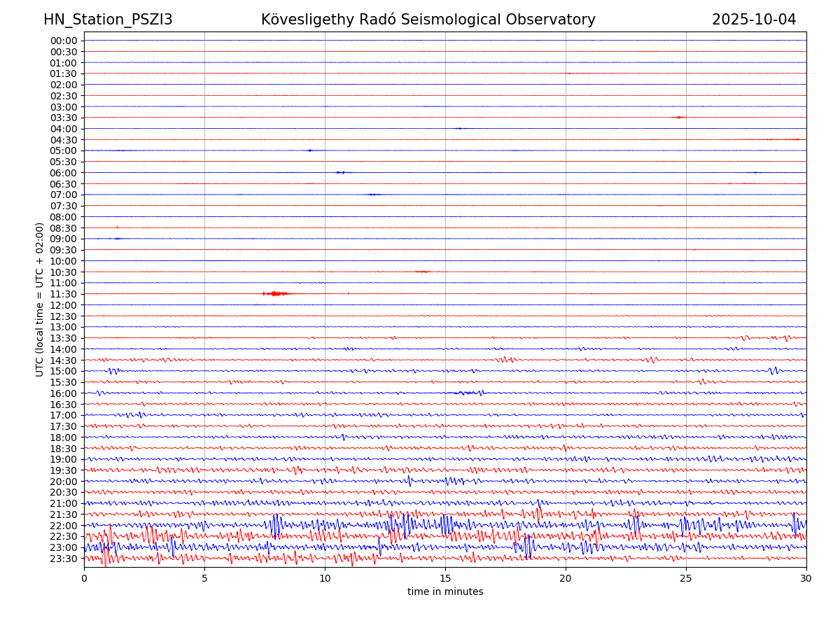Image resolution: width=840 pixels, height=630 pixels.
Task: Click the x-axis tick label 20
Action: coord(566,579)
